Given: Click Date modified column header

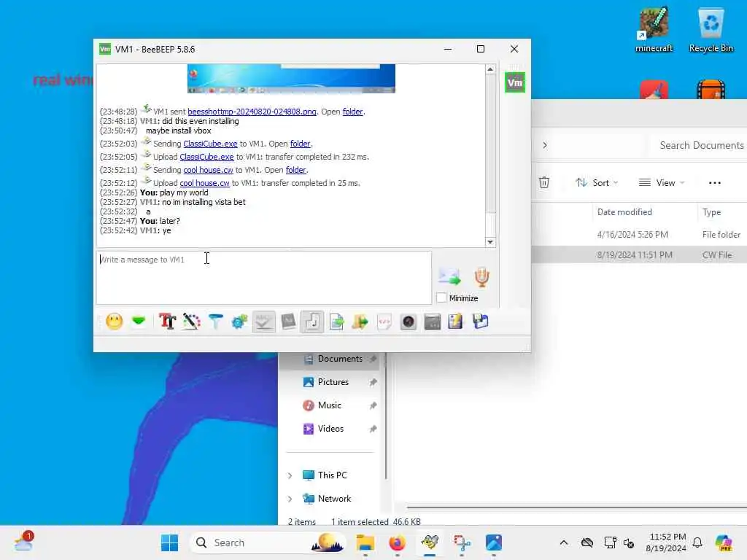Looking at the screenshot, I should 624,212.
